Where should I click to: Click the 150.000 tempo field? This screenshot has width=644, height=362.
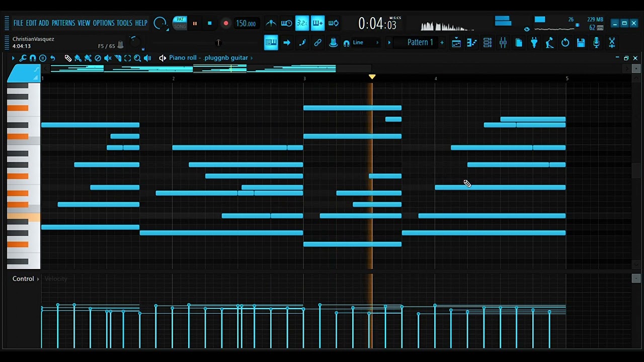click(246, 24)
